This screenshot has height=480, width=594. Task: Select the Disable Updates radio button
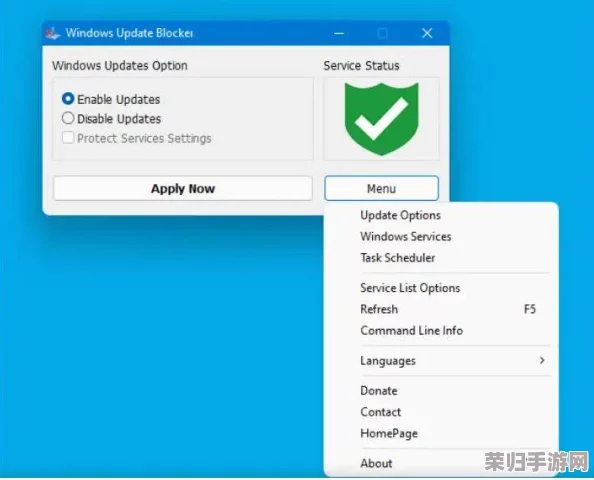(x=68, y=118)
